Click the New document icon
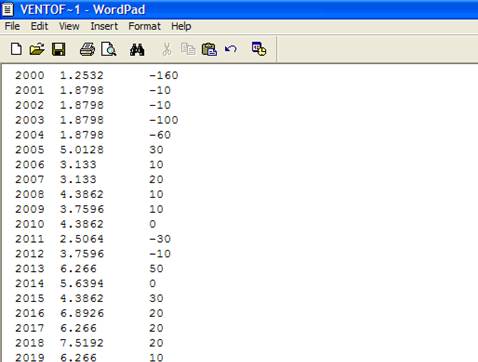478x362 pixels. click(x=16, y=49)
